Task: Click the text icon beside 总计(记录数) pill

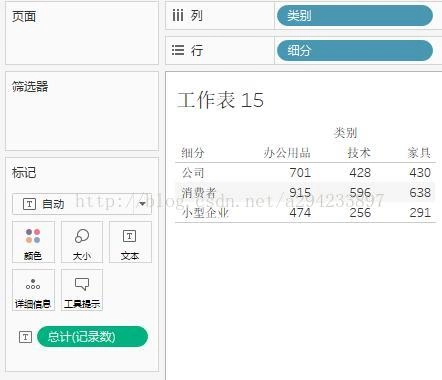Action: click(x=25, y=337)
